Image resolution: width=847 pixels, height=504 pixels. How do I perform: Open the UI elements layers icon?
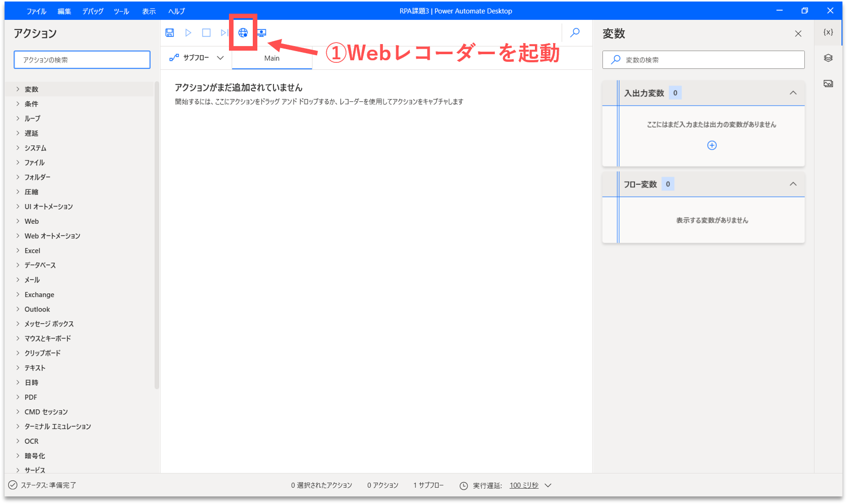[828, 58]
